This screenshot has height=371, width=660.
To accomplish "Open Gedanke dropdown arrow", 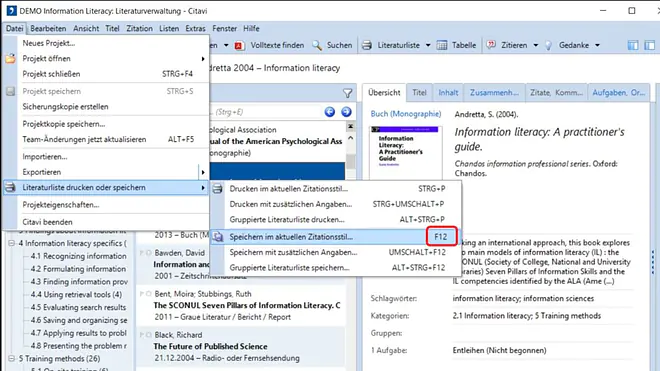I will click(597, 45).
